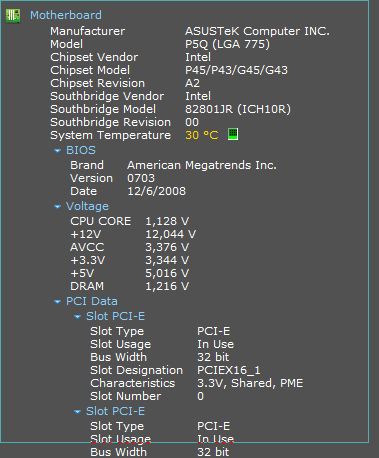The image size is (379, 458).
Task: Collapse the BIOS section arrow
Action: coord(57,151)
